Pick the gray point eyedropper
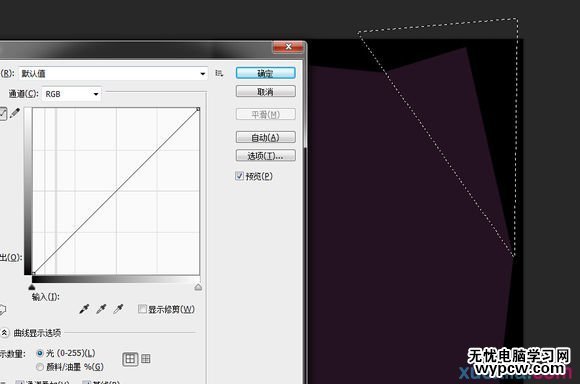Image resolution: width=580 pixels, height=384 pixels. 101,309
